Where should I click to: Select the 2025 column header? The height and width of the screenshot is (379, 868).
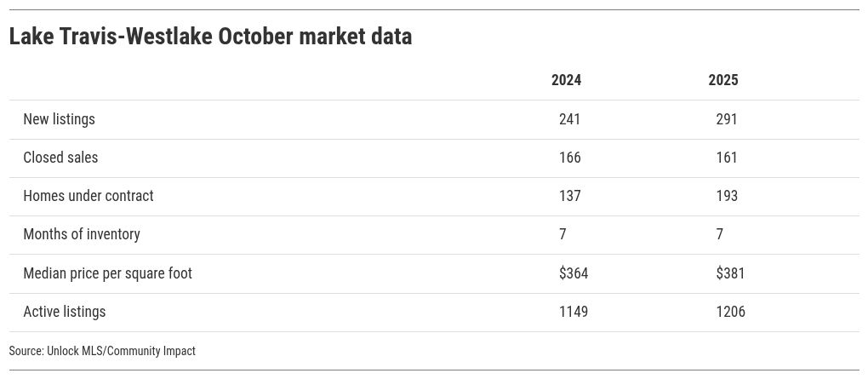(723, 80)
